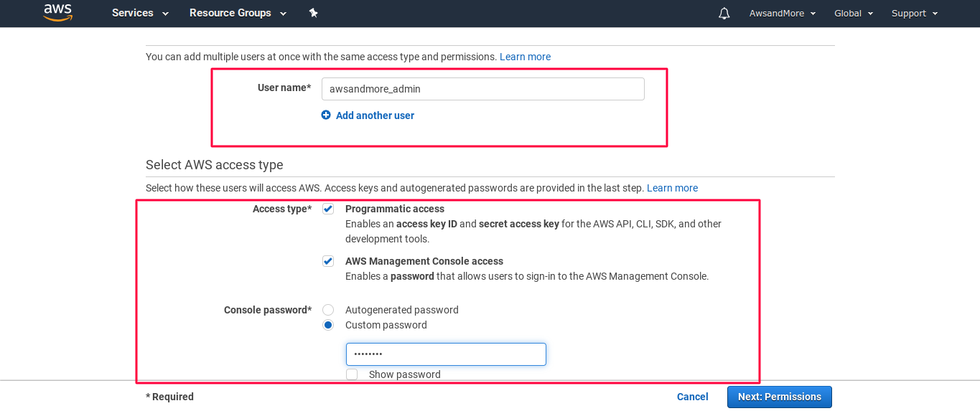Viewport: 980px width, 411px height.
Task: Click the User name input field
Action: tap(483, 89)
